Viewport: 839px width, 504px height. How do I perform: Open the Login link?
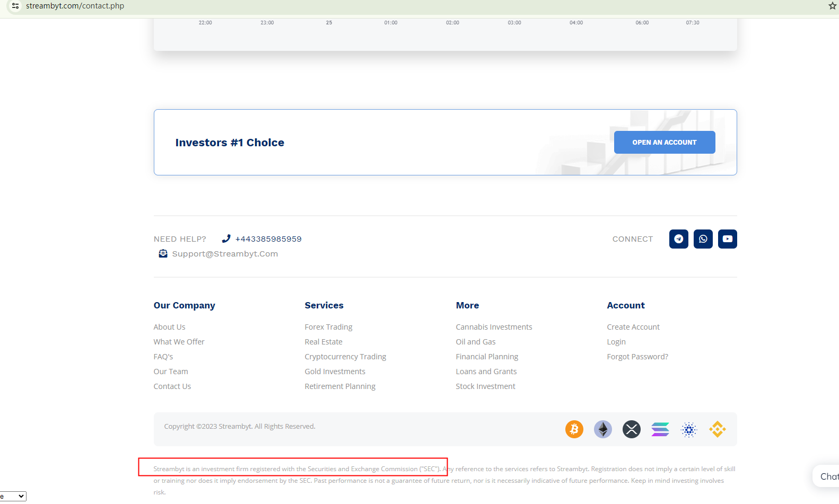click(617, 342)
